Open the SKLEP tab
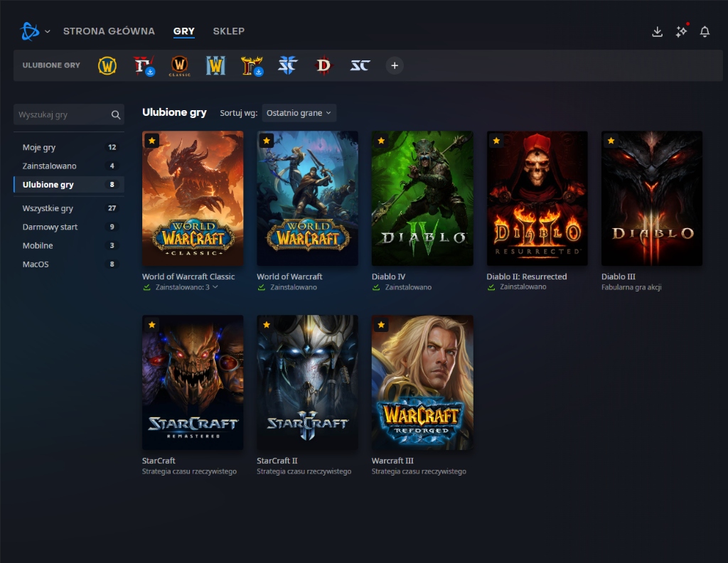Image resolution: width=728 pixels, height=563 pixels. pyautogui.click(x=228, y=31)
